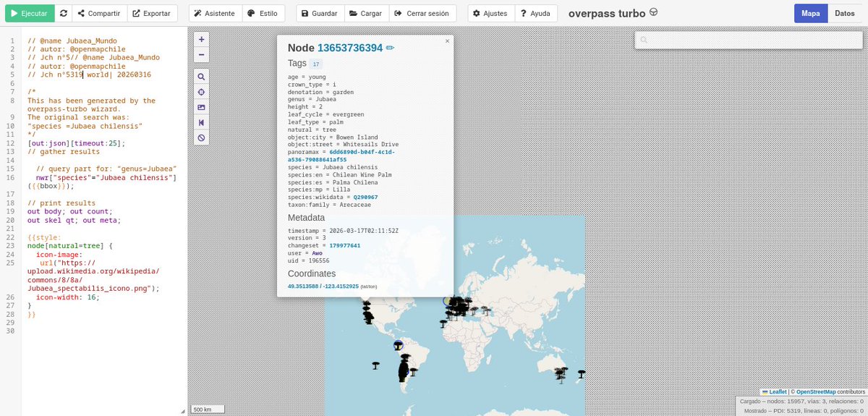Click the Cargado nodos status text
The image size is (868, 416).
point(801,401)
